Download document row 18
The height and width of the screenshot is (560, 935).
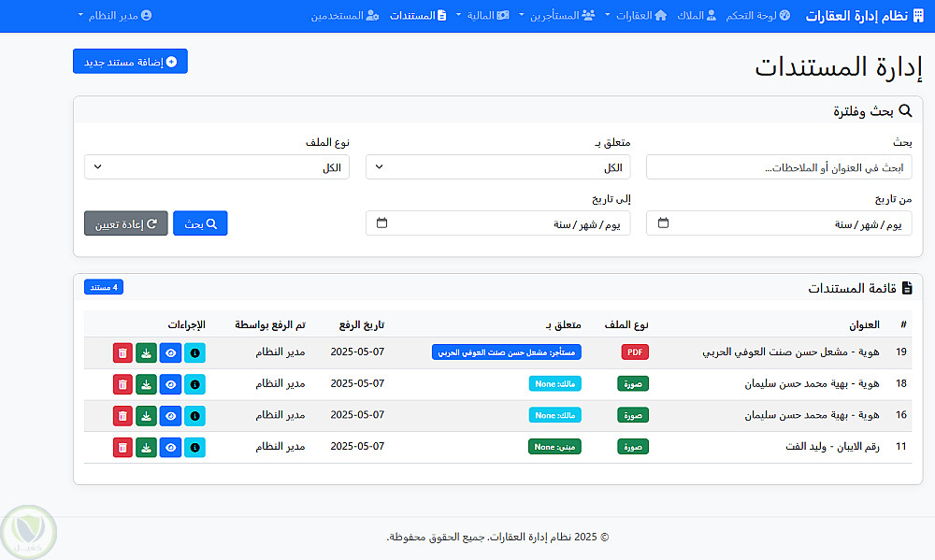pos(146,384)
